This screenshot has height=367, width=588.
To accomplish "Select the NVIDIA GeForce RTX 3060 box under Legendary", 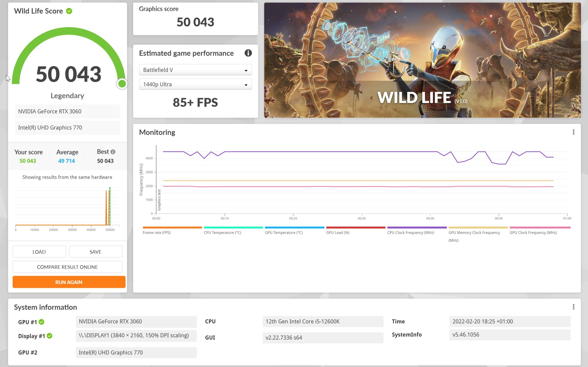I will pos(67,111).
